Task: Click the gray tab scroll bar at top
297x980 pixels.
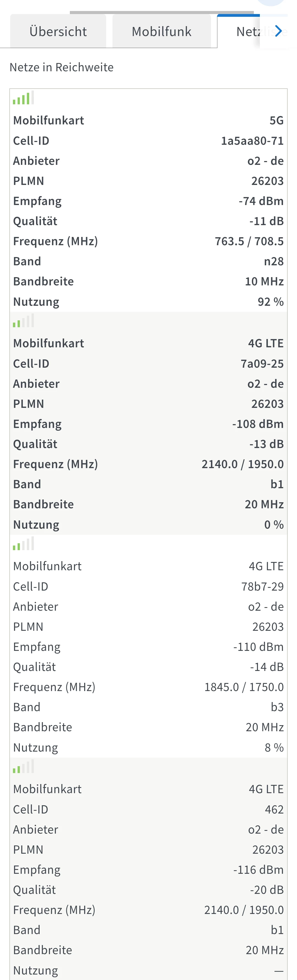Action: [162, 13]
